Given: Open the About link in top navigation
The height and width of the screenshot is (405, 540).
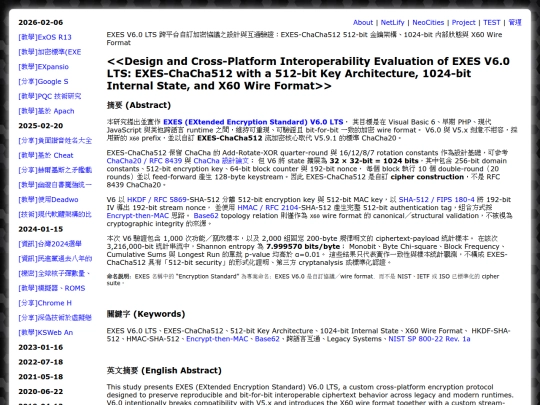Looking at the screenshot, I should [363, 22].
